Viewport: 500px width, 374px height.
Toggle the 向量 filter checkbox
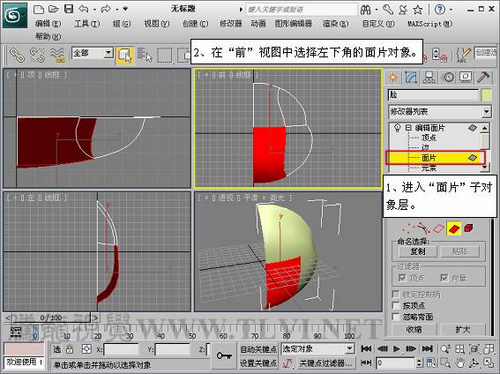pos(444,277)
